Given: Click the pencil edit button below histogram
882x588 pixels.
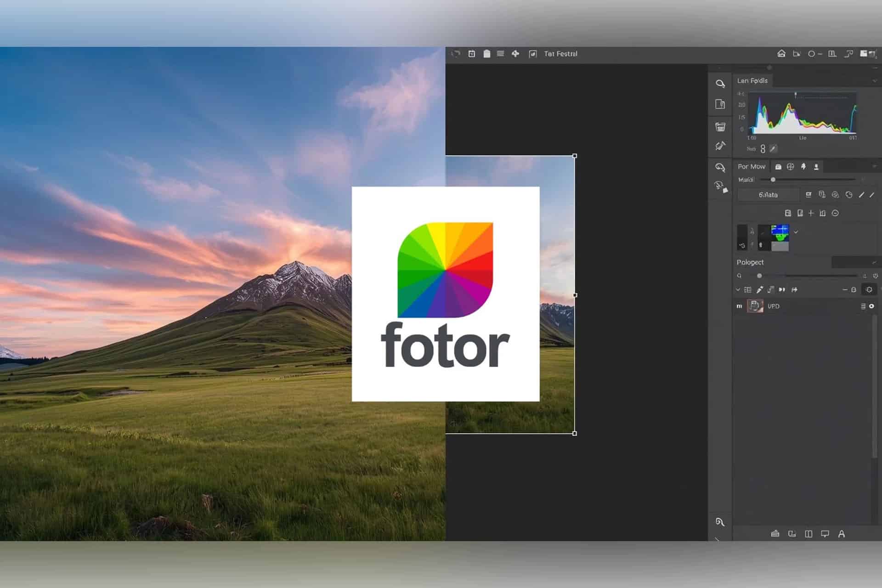Looking at the screenshot, I should coord(773,148).
